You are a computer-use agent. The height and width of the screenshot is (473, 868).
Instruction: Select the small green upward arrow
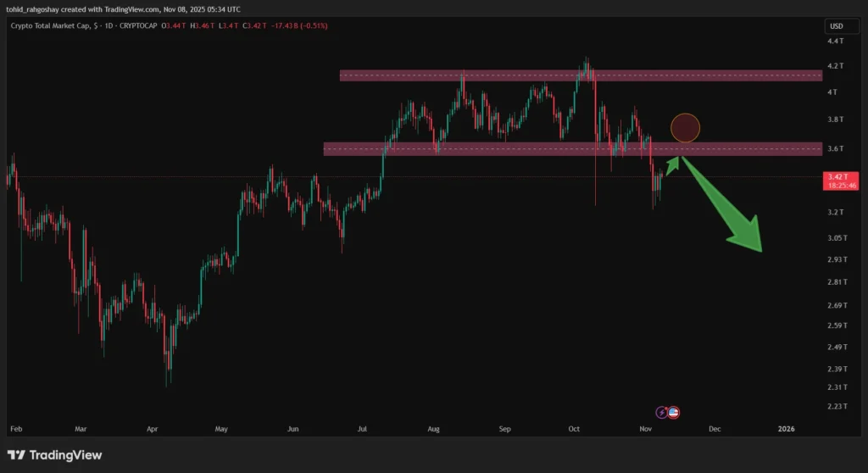(x=672, y=164)
